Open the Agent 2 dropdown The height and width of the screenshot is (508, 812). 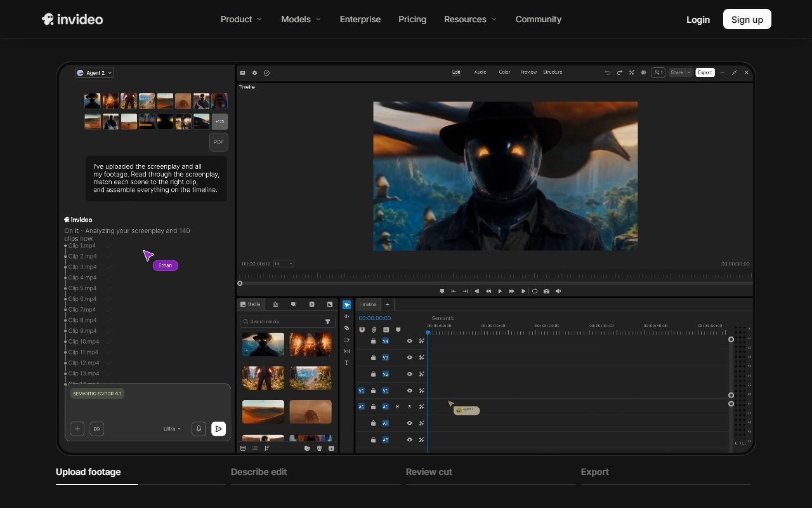94,73
